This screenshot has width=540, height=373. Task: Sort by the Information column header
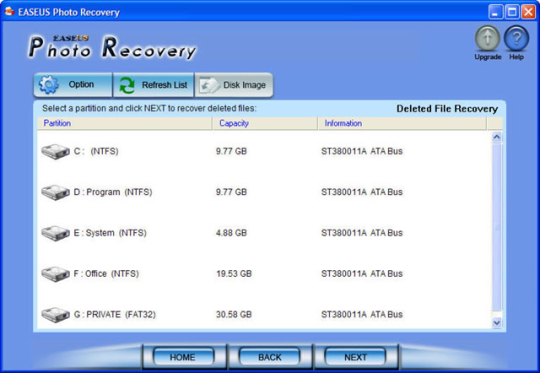(x=402, y=123)
